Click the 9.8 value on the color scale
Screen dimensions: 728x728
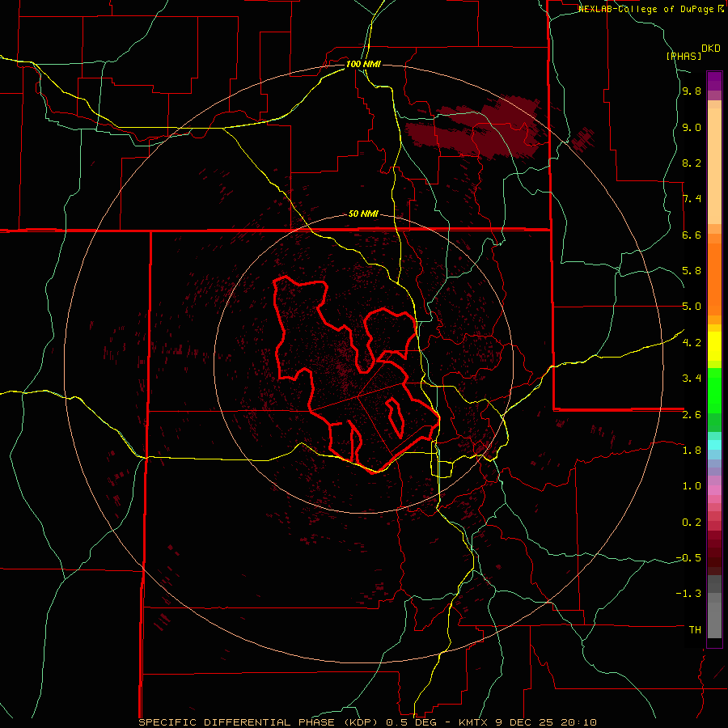pyautogui.click(x=692, y=91)
